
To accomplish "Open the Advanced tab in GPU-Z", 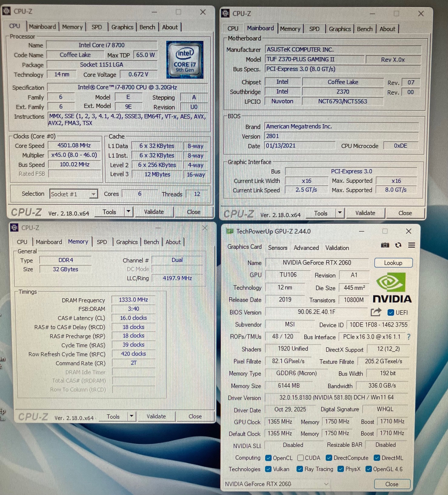I will tap(306, 248).
